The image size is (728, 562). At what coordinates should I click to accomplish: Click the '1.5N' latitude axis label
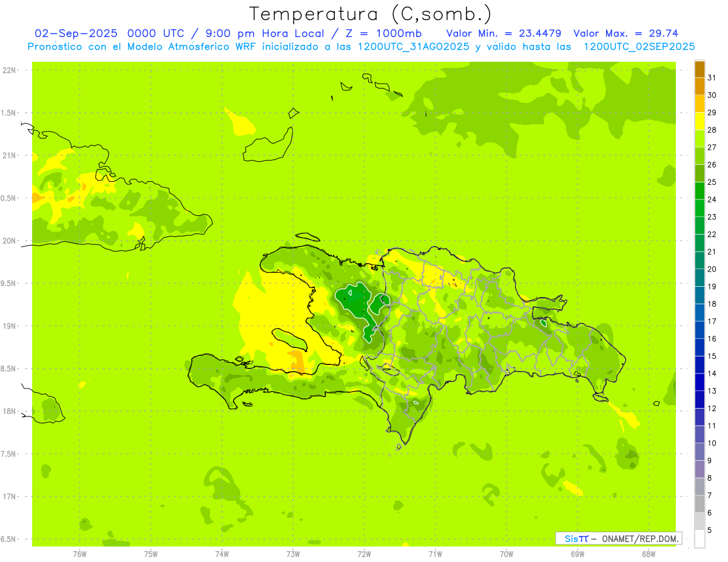click(10, 113)
